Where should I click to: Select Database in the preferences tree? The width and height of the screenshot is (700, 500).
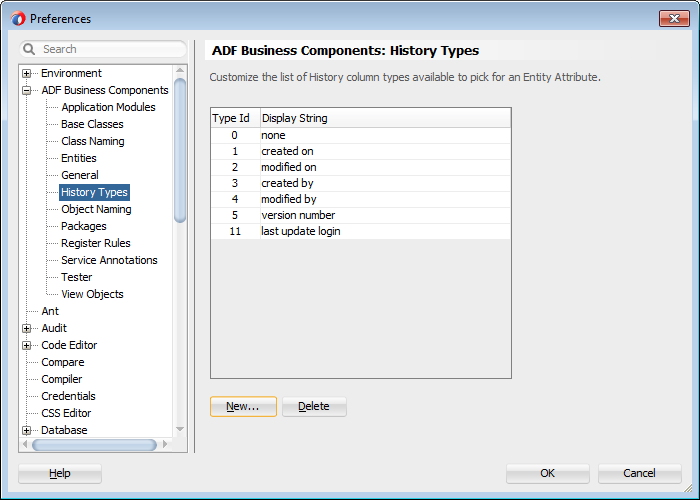(x=64, y=430)
